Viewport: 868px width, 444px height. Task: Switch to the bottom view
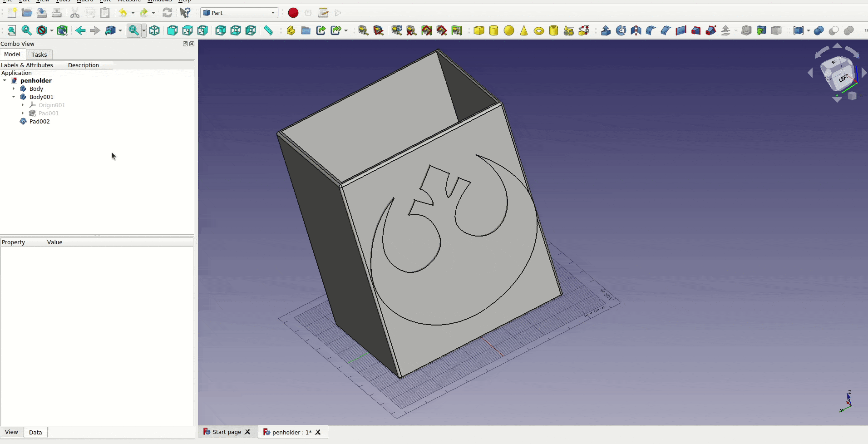point(236,30)
